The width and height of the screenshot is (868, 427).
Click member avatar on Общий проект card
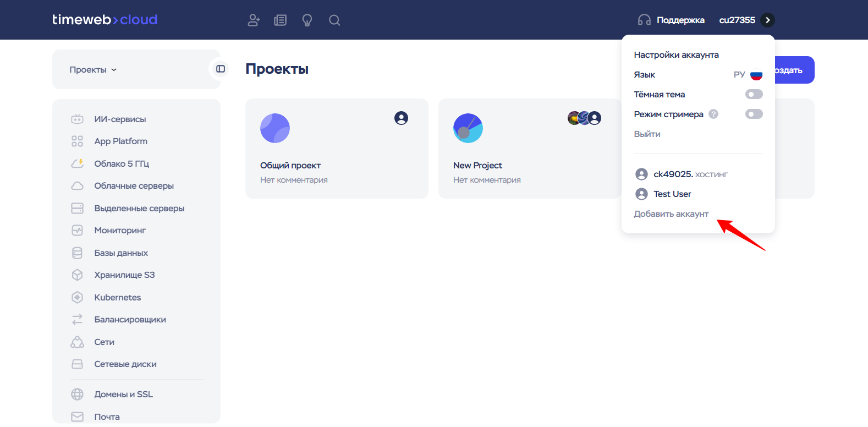pyautogui.click(x=402, y=118)
